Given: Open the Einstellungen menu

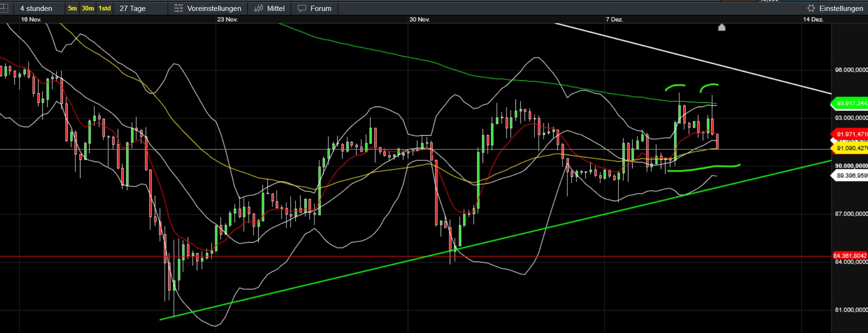Looking at the screenshot, I should click(841, 9).
